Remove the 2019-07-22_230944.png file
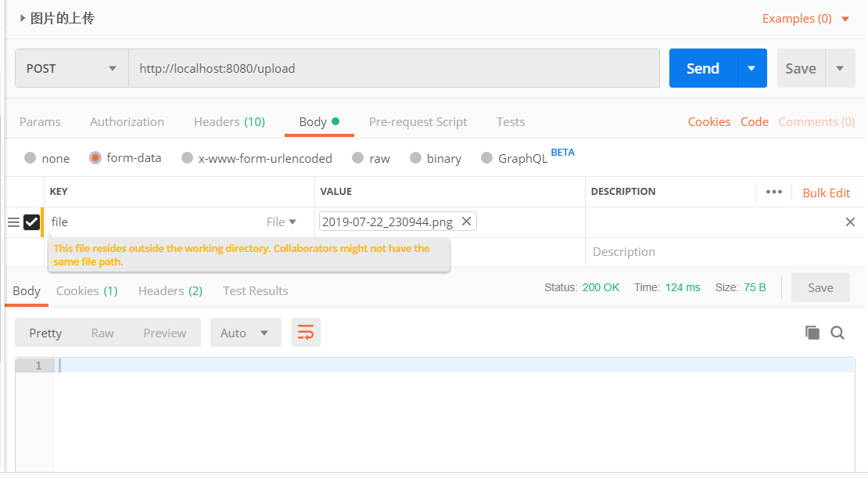 (466, 221)
